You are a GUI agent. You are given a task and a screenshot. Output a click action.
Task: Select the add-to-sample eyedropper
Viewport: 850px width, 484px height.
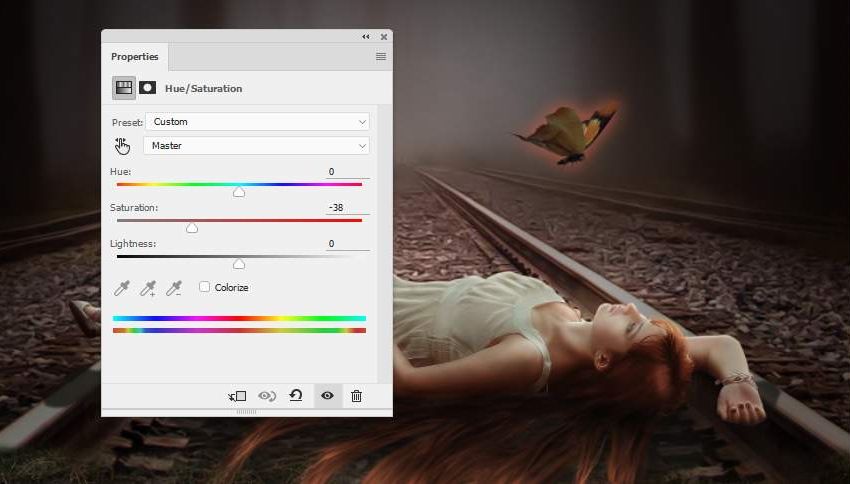point(148,288)
